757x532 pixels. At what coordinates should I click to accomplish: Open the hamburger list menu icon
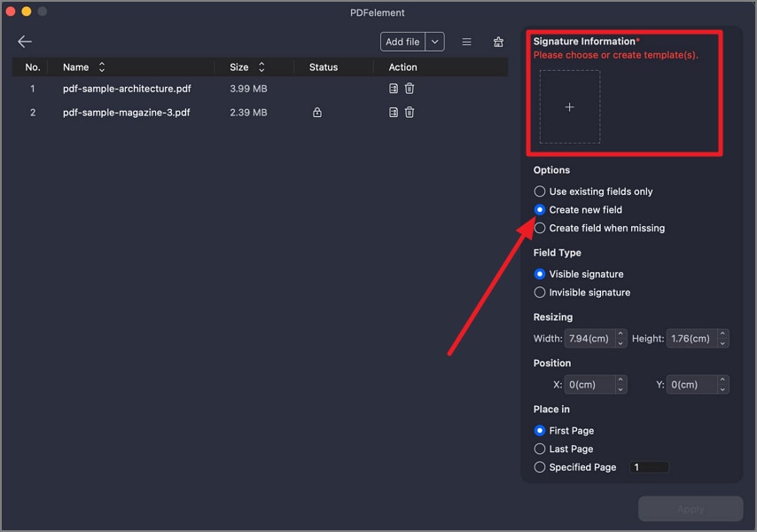pyautogui.click(x=466, y=42)
